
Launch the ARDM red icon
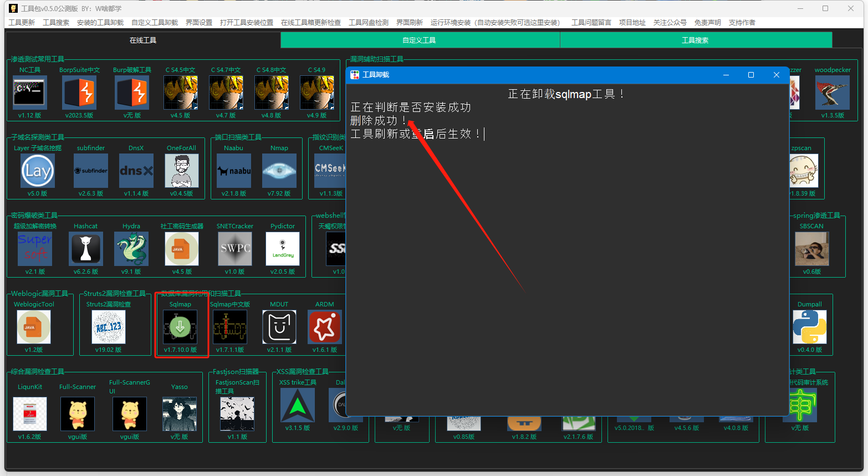[x=325, y=327]
